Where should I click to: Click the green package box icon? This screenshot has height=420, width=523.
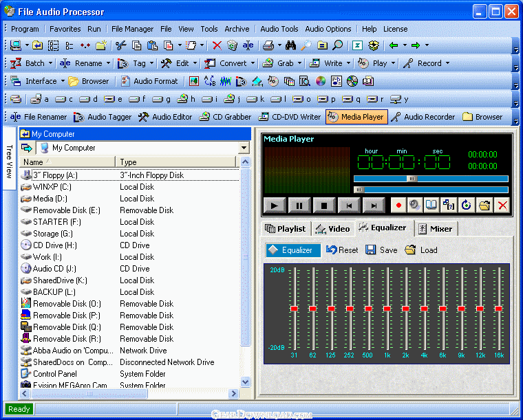374,45
